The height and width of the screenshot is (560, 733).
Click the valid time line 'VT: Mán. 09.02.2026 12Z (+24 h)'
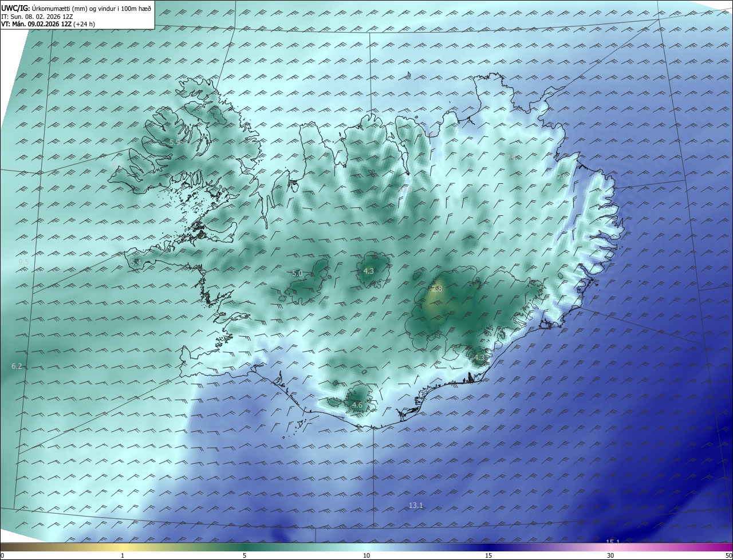48,24
